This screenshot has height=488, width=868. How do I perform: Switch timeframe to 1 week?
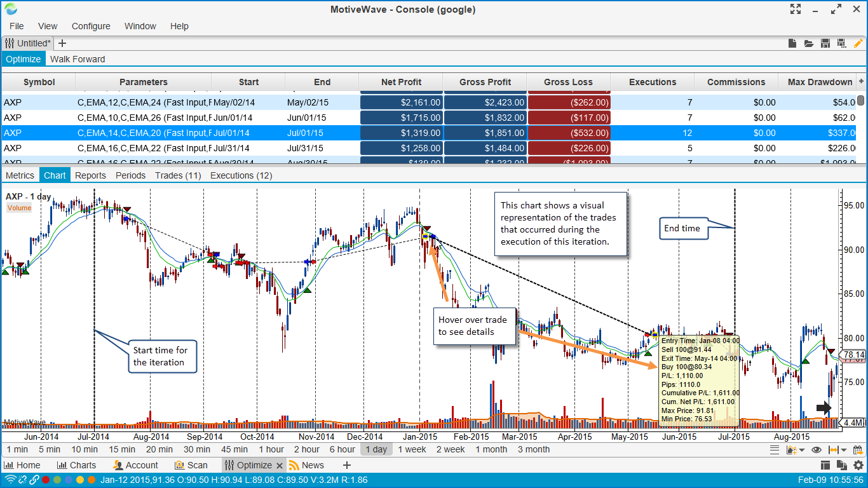(x=412, y=449)
